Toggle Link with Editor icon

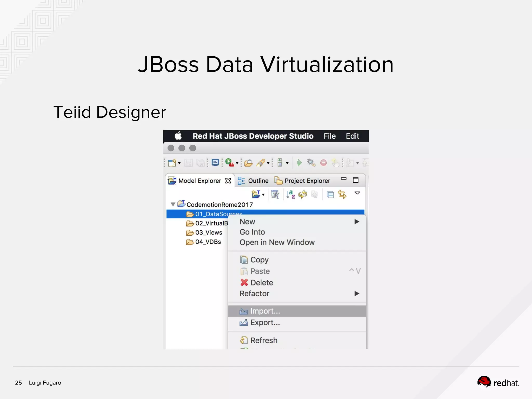click(342, 194)
